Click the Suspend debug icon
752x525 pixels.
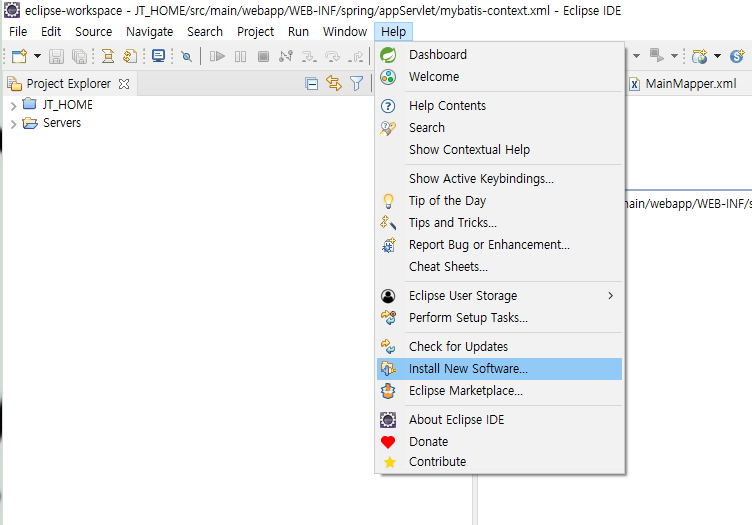pyautogui.click(x=240, y=57)
